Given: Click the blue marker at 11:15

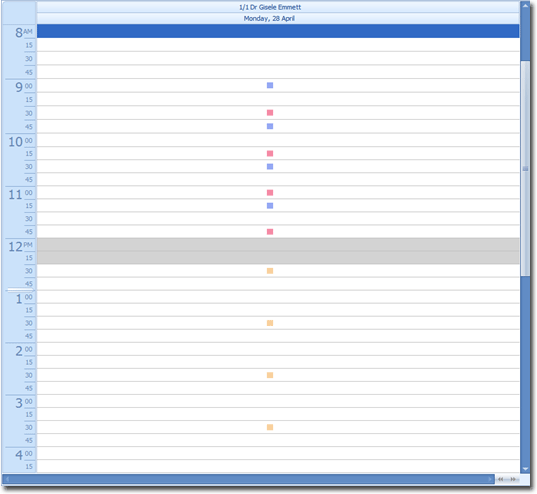Looking at the screenshot, I should 270,206.
